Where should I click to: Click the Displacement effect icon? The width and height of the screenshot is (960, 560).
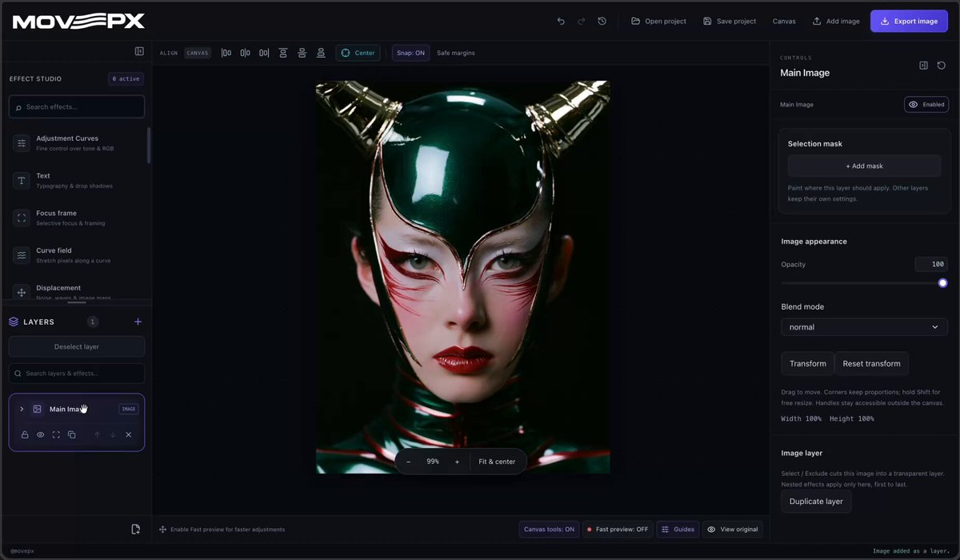(x=22, y=292)
